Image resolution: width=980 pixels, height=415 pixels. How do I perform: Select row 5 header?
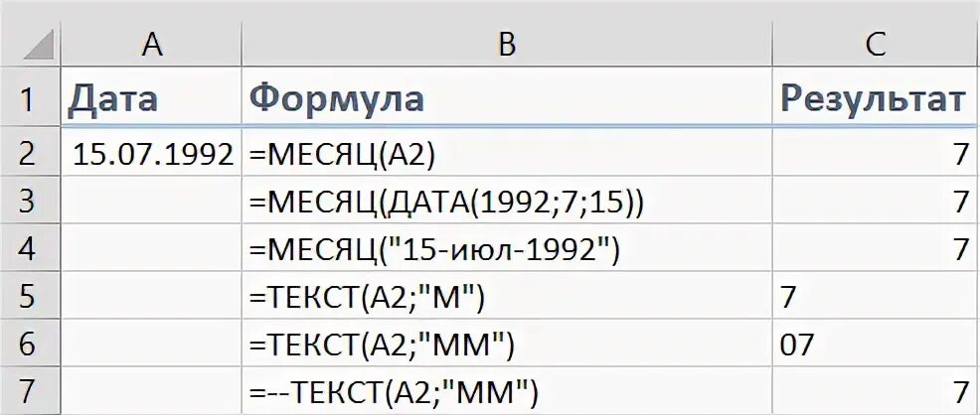point(30,298)
